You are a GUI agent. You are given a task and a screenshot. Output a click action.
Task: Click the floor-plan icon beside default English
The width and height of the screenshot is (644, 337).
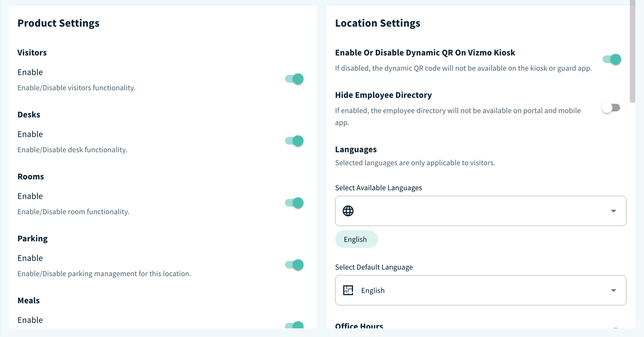pos(348,290)
